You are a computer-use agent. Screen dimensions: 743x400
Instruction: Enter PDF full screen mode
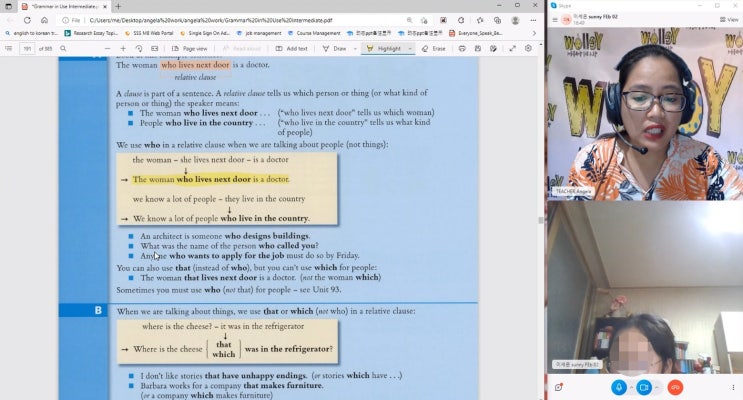tap(512, 48)
